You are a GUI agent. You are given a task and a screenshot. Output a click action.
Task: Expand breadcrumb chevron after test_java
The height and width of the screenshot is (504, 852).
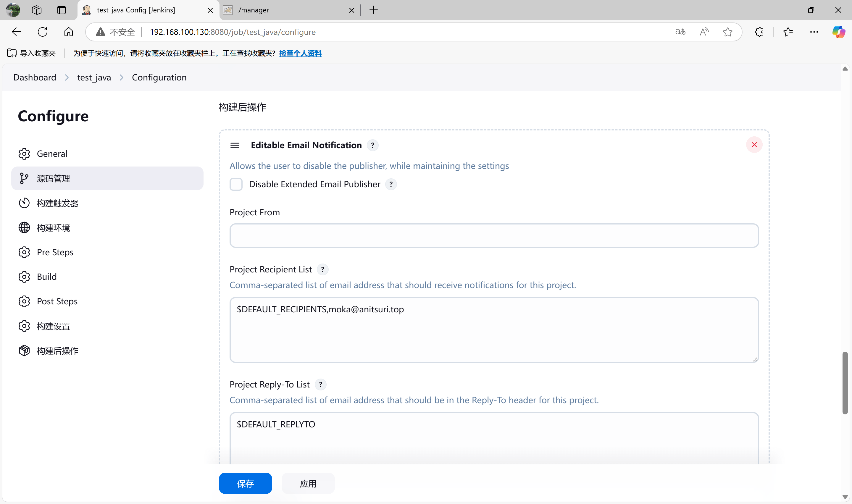[122, 78]
